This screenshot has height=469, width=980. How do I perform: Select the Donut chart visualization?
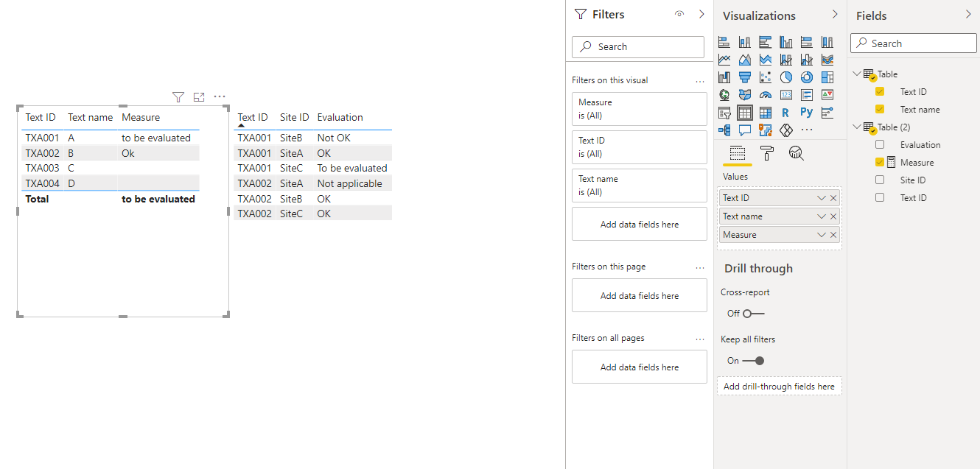pos(807,77)
